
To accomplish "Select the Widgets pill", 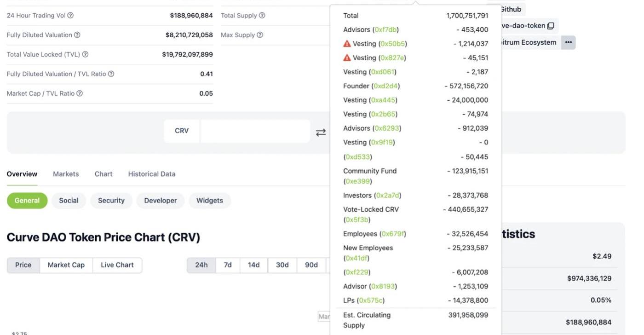I will tap(210, 201).
